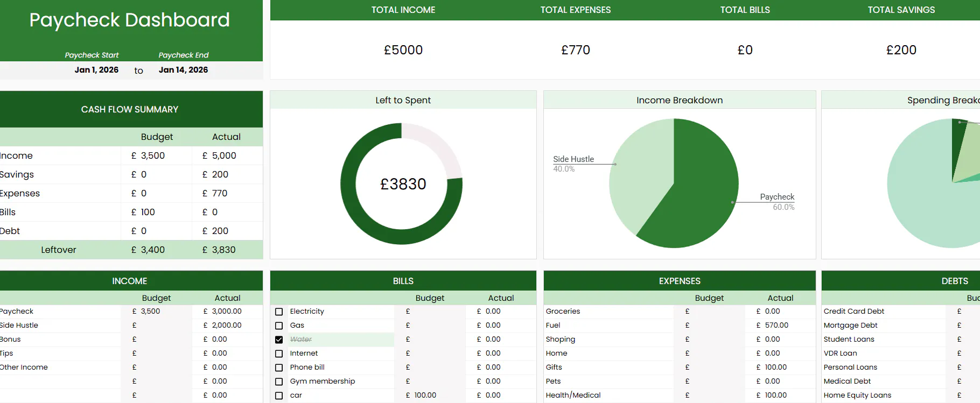Select Paycheck budget cell 3,500 in Income table
This screenshot has height=403, width=980.
click(x=157, y=312)
